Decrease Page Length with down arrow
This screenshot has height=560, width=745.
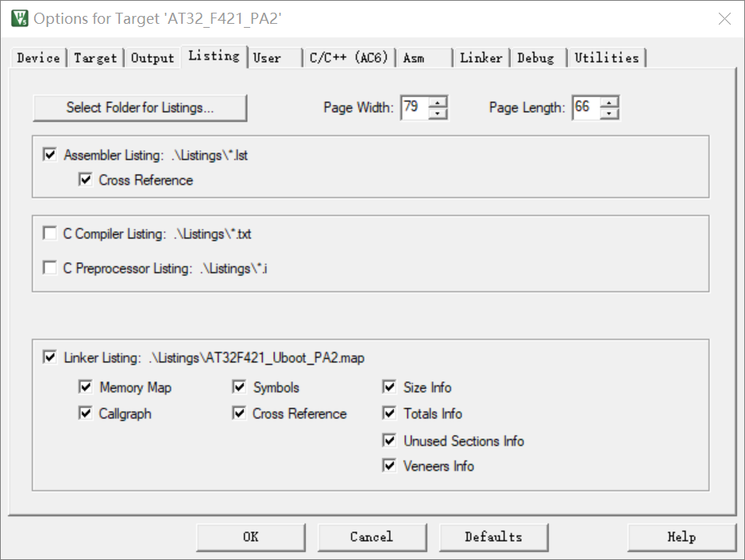pyautogui.click(x=609, y=114)
